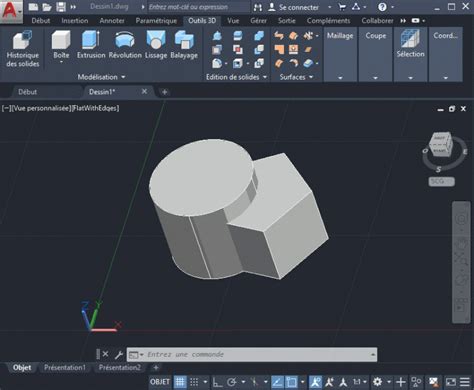The height and width of the screenshot is (390, 474).
Task: Close the command line with X icon
Action: pyautogui.click(x=105, y=354)
